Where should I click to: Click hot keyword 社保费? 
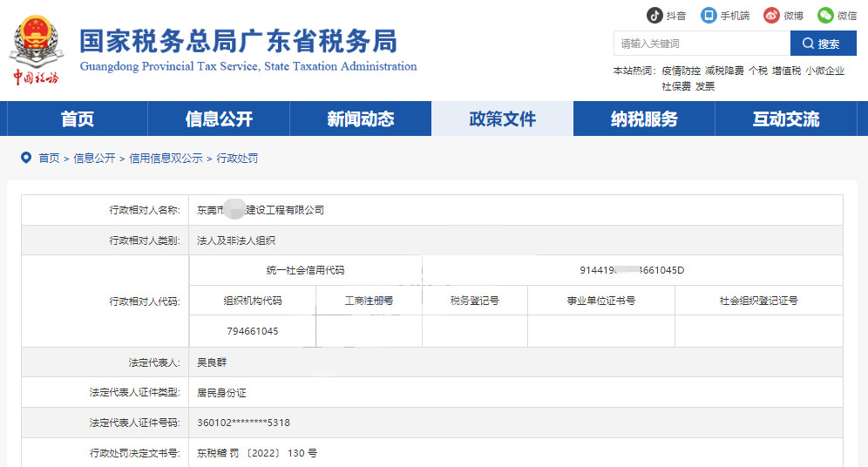pyautogui.click(x=676, y=86)
